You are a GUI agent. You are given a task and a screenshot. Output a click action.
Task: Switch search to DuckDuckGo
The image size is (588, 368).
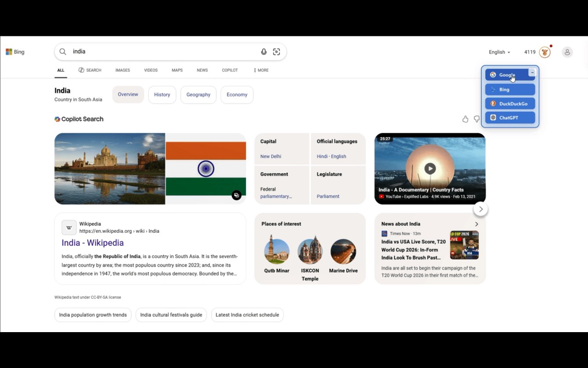[x=510, y=103]
